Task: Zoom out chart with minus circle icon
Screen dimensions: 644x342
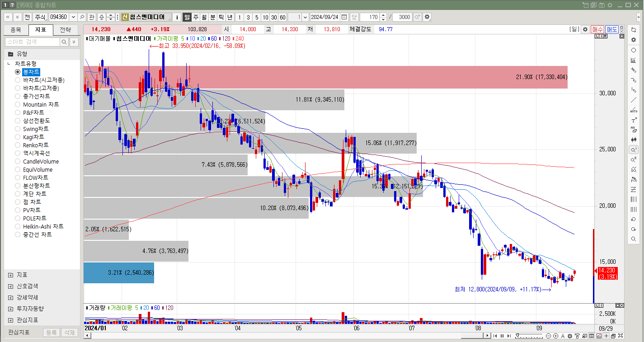Action: [x=549, y=336]
